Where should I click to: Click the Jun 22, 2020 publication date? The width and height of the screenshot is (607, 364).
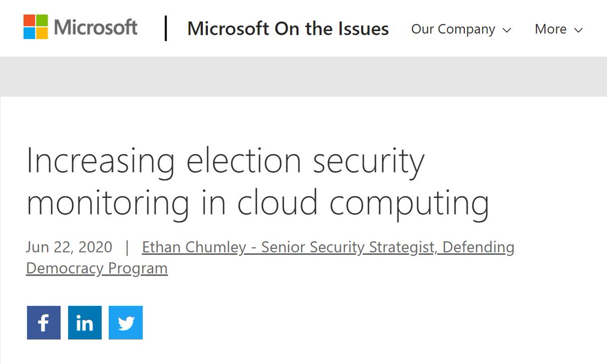click(69, 247)
